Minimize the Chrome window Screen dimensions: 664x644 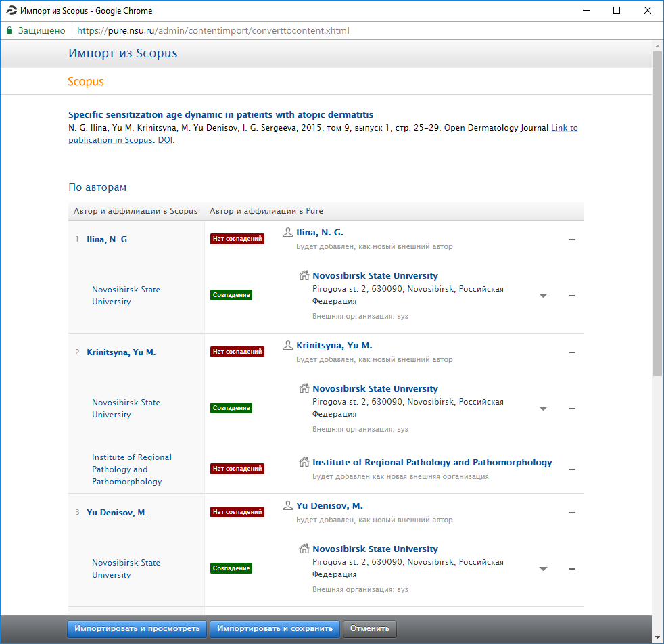click(586, 11)
